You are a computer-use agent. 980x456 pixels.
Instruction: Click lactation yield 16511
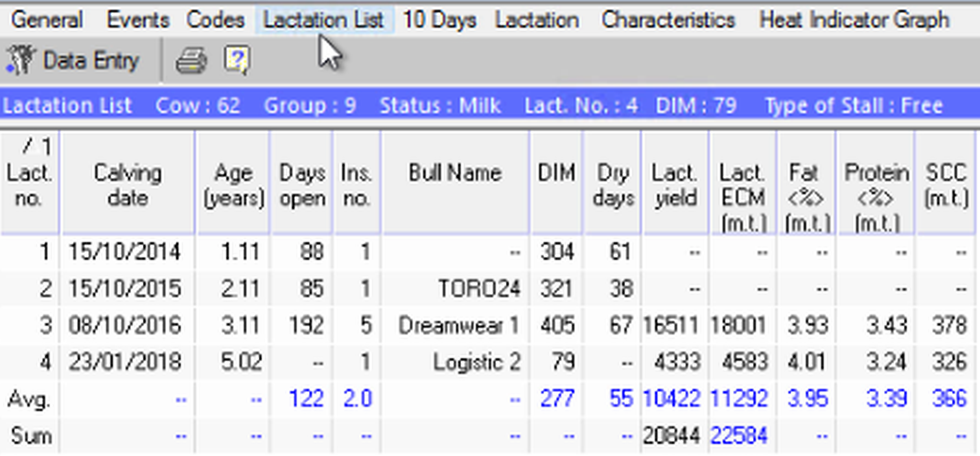click(671, 325)
